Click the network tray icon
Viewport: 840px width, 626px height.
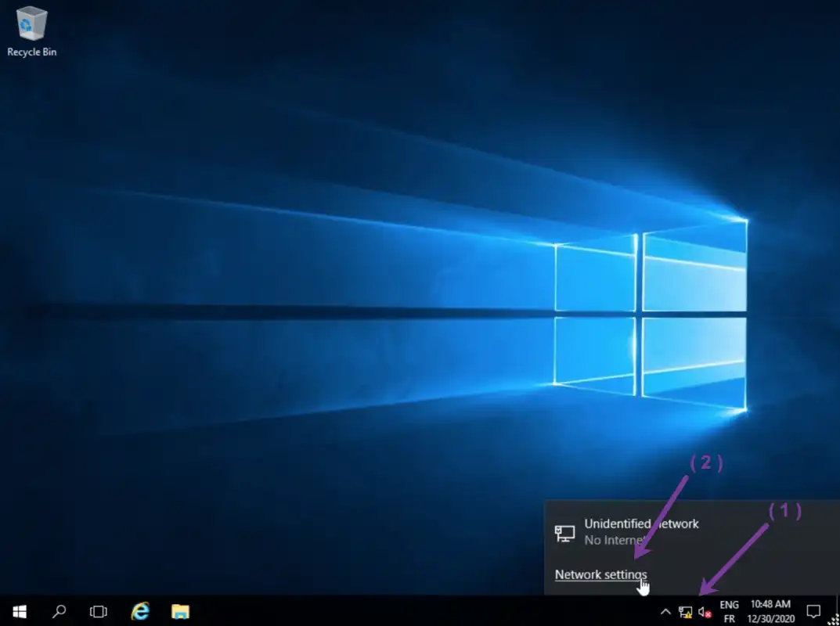pos(685,612)
